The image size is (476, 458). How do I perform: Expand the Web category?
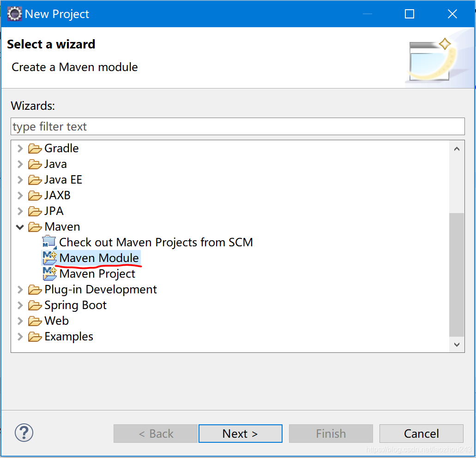[x=20, y=321]
